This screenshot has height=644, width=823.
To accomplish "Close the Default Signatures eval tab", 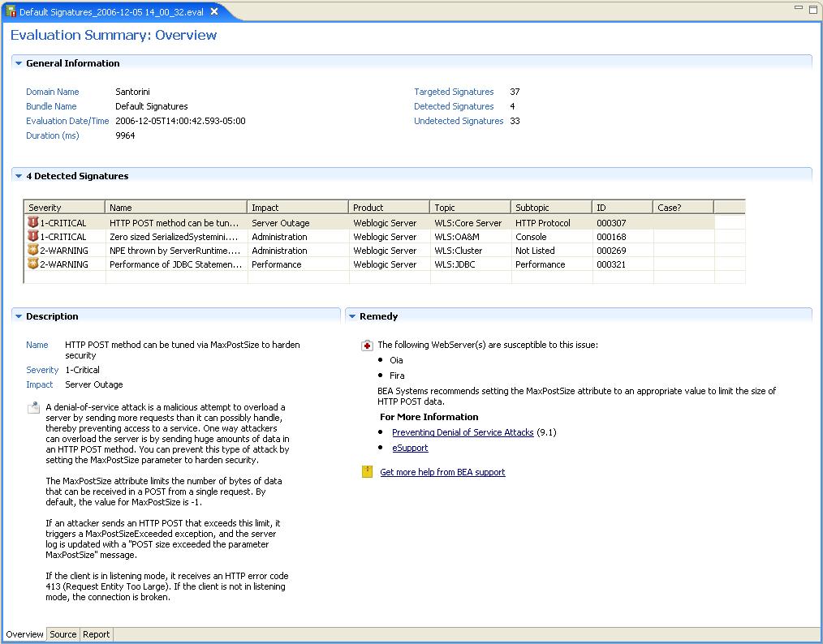I will (214, 11).
